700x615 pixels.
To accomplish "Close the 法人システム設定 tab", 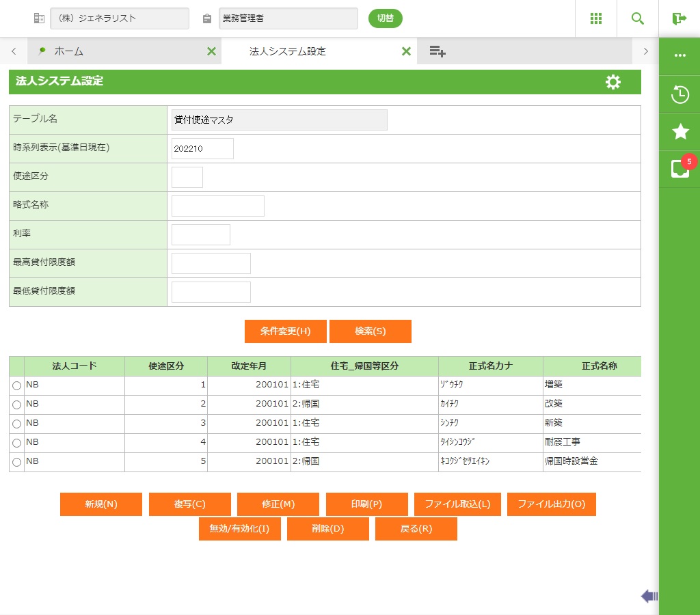I will [x=406, y=51].
